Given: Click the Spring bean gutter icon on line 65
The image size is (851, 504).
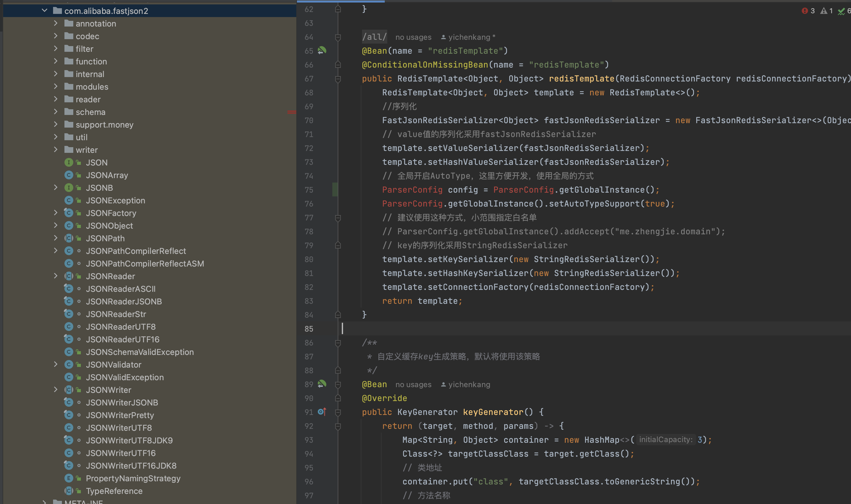Looking at the screenshot, I should (x=322, y=50).
